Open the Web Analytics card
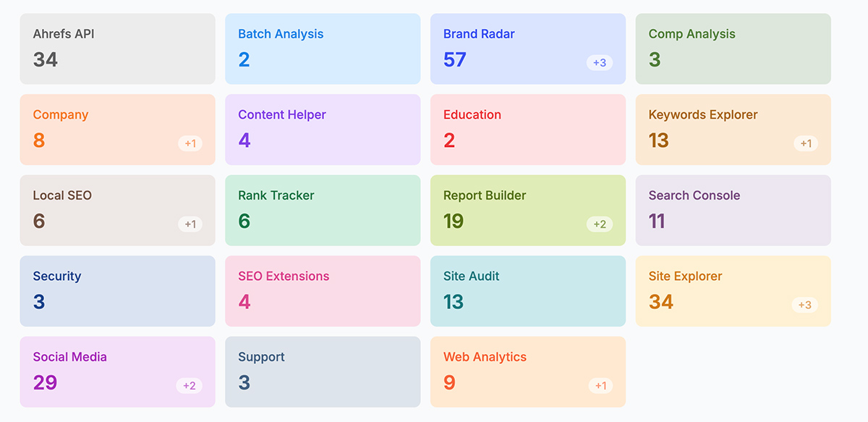 (x=528, y=372)
